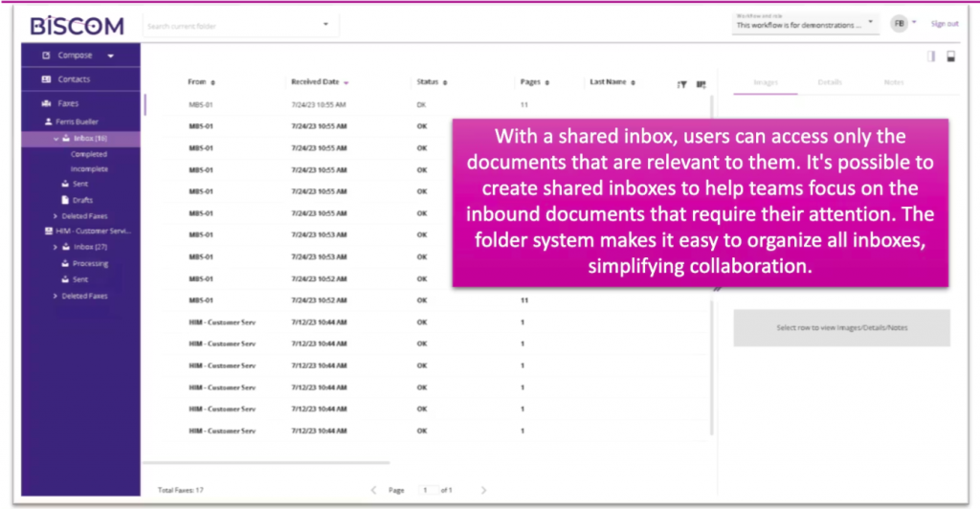Viewport: 980px width, 509px height.
Task: Go to the next page arrow
Action: click(x=483, y=490)
